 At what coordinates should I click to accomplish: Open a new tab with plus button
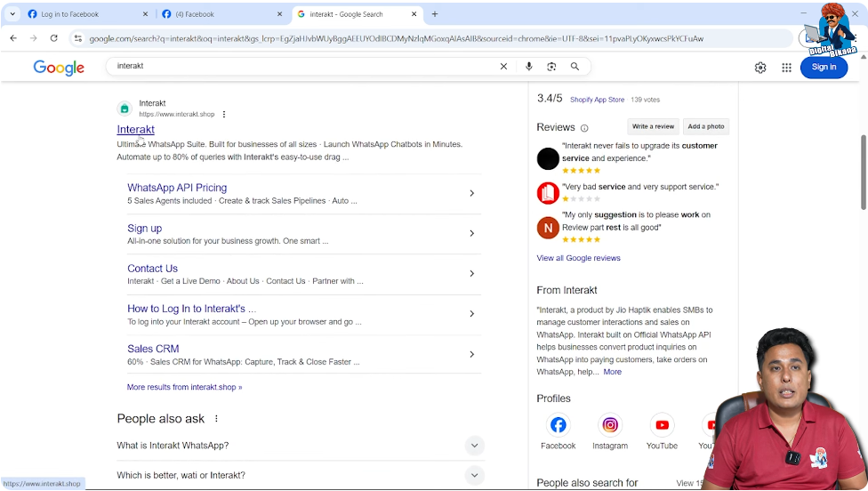[x=435, y=14]
